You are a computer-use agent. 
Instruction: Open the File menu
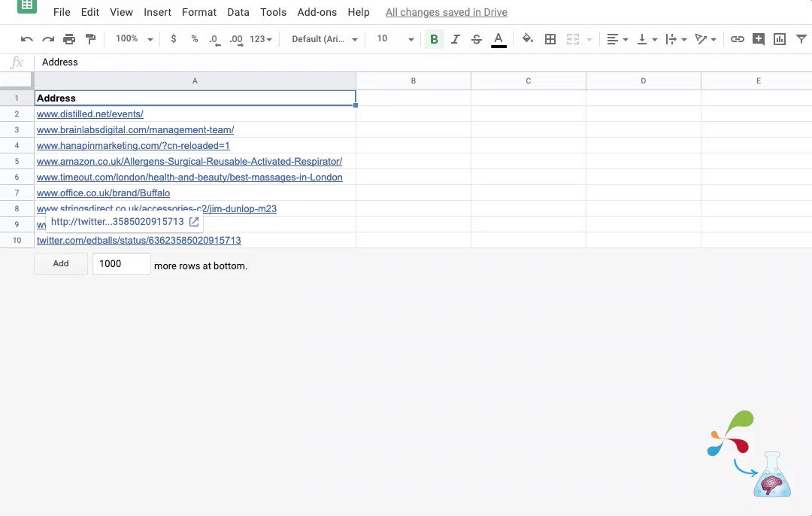pyautogui.click(x=62, y=12)
